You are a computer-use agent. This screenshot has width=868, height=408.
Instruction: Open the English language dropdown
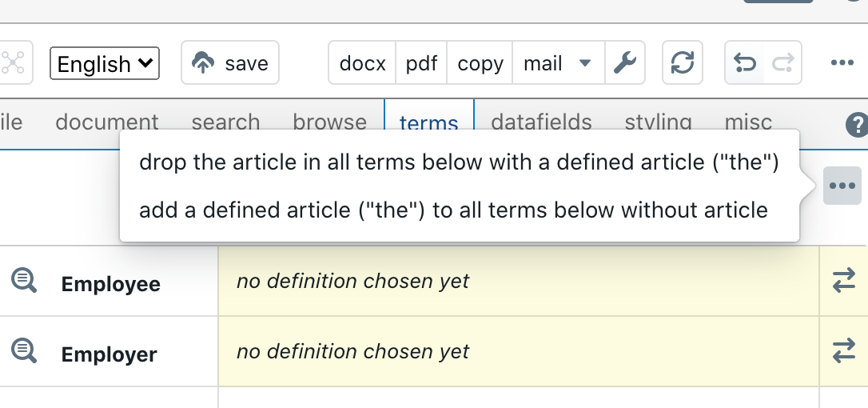(x=105, y=63)
